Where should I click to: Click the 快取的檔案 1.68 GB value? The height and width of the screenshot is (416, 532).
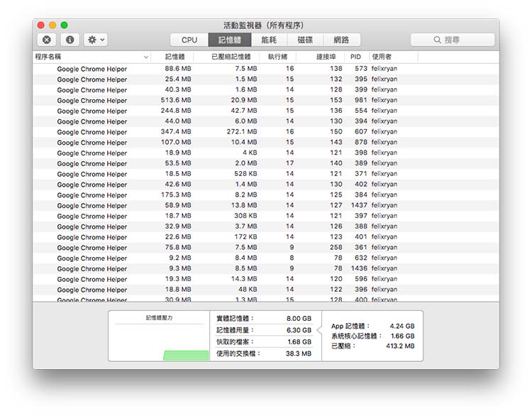click(x=299, y=342)
